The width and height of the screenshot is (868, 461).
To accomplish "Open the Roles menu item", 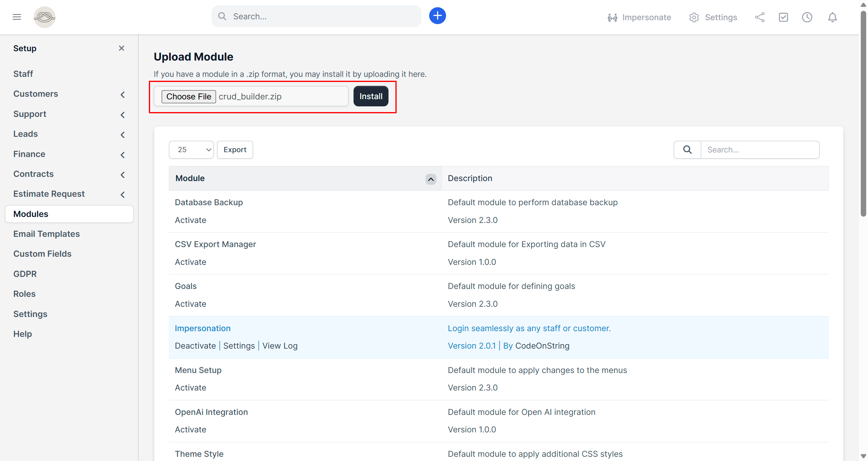I will point(24,293).
